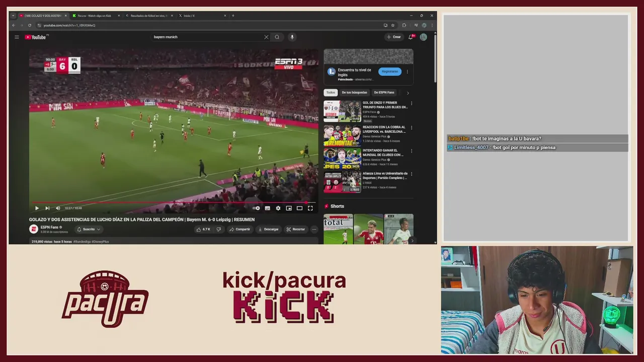Open 'Alianza Lima vs Universitario' video title

tap(385, 175)
